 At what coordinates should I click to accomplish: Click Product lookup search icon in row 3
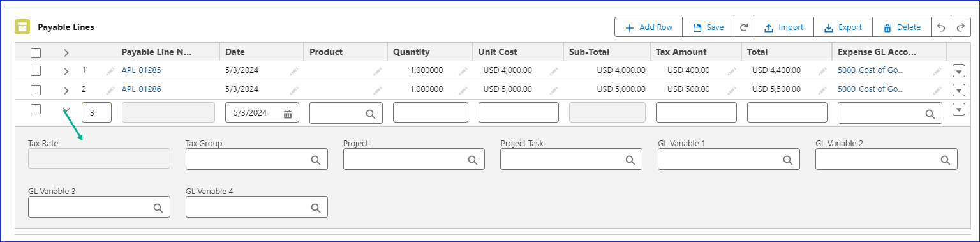(x=370, y=114)
